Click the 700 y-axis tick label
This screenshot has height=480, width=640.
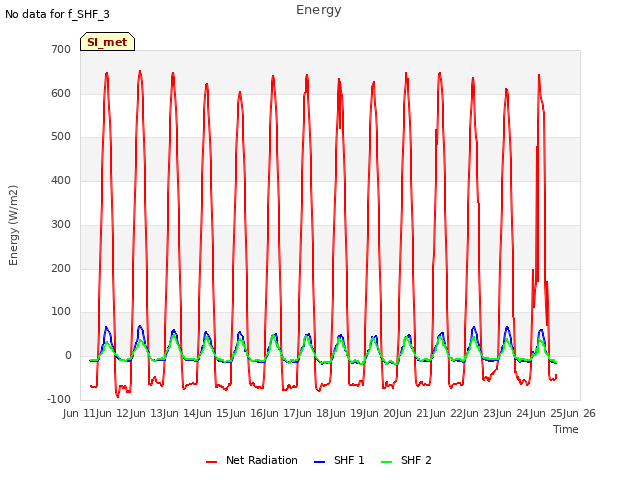pos(61,49)
